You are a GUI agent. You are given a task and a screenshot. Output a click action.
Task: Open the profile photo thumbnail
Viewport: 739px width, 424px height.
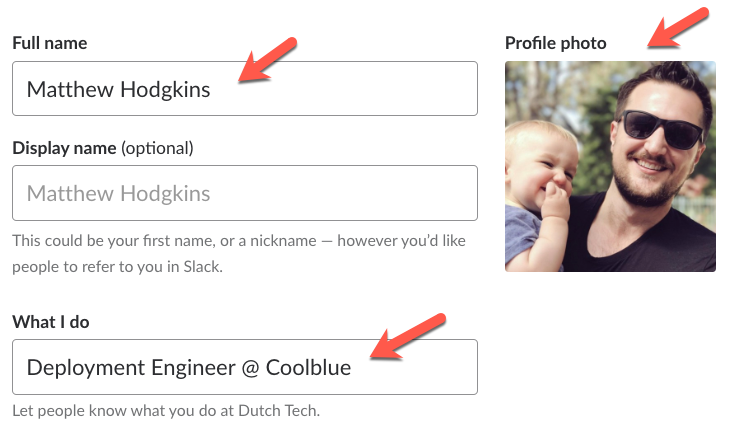[610, 166]
